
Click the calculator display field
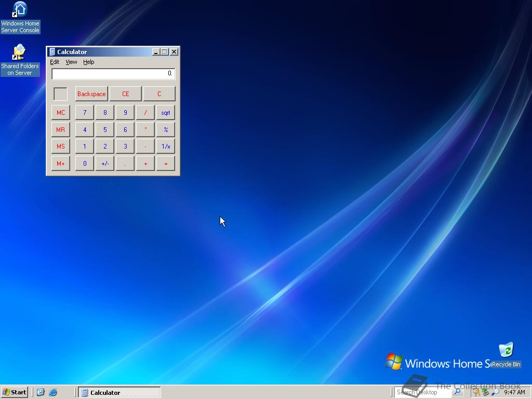(x=113, y=74)
